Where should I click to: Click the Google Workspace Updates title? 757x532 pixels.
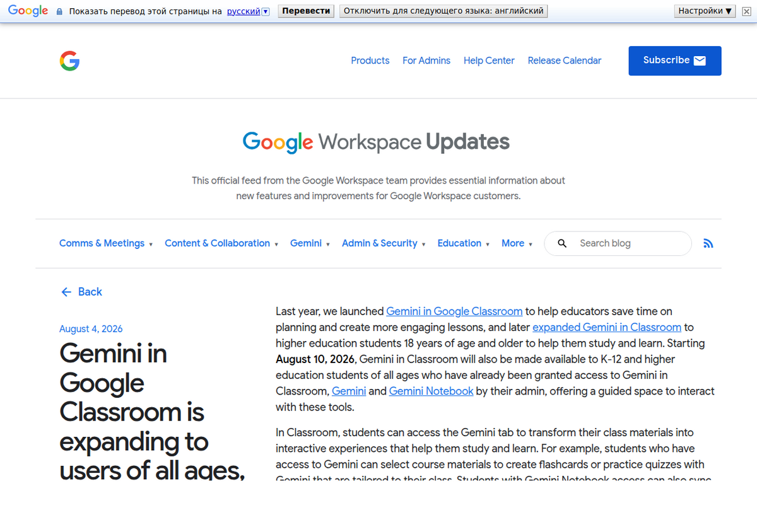click(377, 142)
